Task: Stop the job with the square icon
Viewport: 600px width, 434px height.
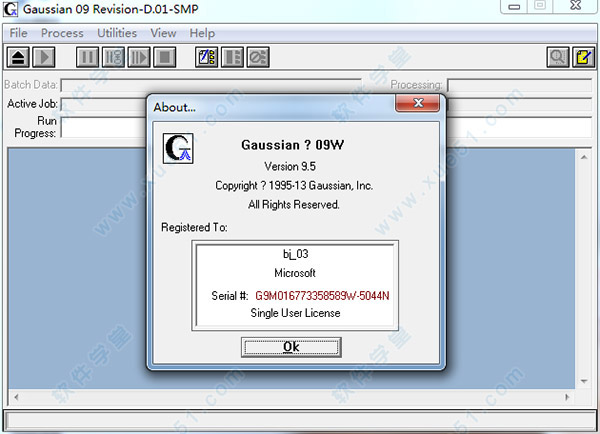Action: click(x=165, y=57)
